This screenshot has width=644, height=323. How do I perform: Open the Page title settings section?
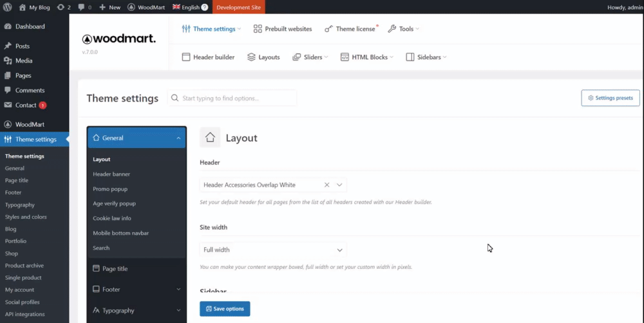(137, 268)
